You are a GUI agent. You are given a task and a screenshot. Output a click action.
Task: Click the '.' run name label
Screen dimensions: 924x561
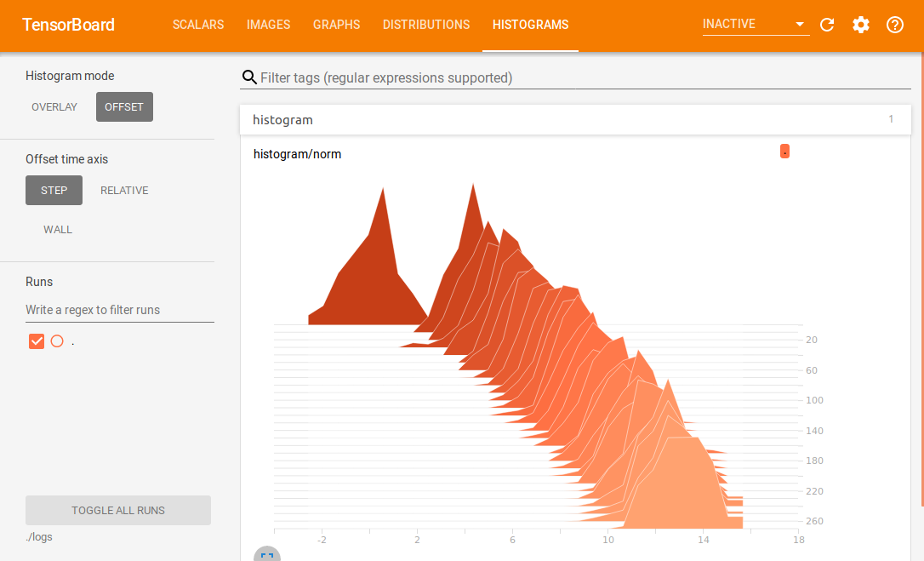[x=72, y=341]
